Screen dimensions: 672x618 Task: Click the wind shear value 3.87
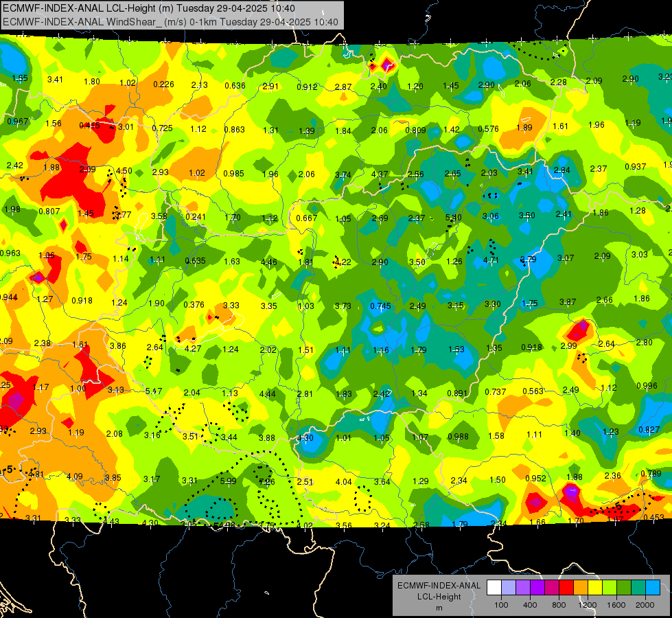coord(568,302)
